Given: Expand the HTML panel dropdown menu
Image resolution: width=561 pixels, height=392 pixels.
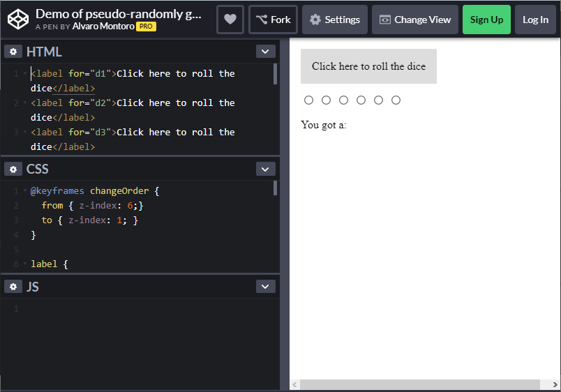Looking at the screenshot, I should [x=265, y=52].
